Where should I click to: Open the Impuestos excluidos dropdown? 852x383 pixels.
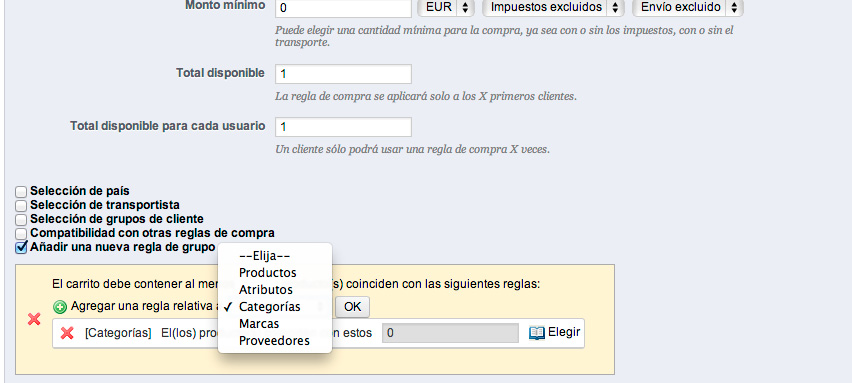pos(554,8)
